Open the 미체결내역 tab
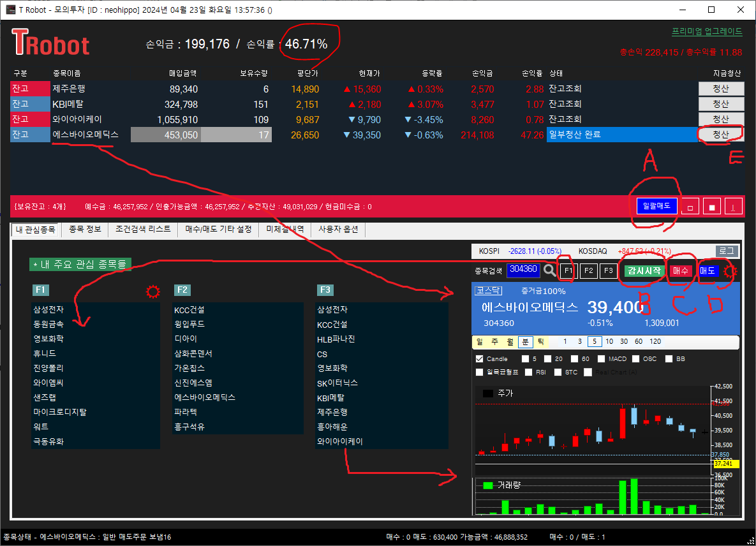The height and width of the screenshot is (546, 756). click(285, 230)
